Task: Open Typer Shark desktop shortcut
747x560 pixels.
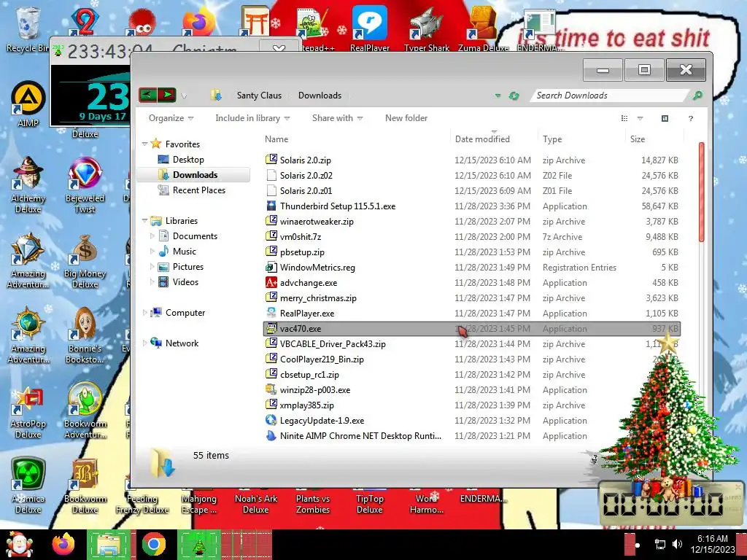Action: pyautogui.click(x=426, y=28)
